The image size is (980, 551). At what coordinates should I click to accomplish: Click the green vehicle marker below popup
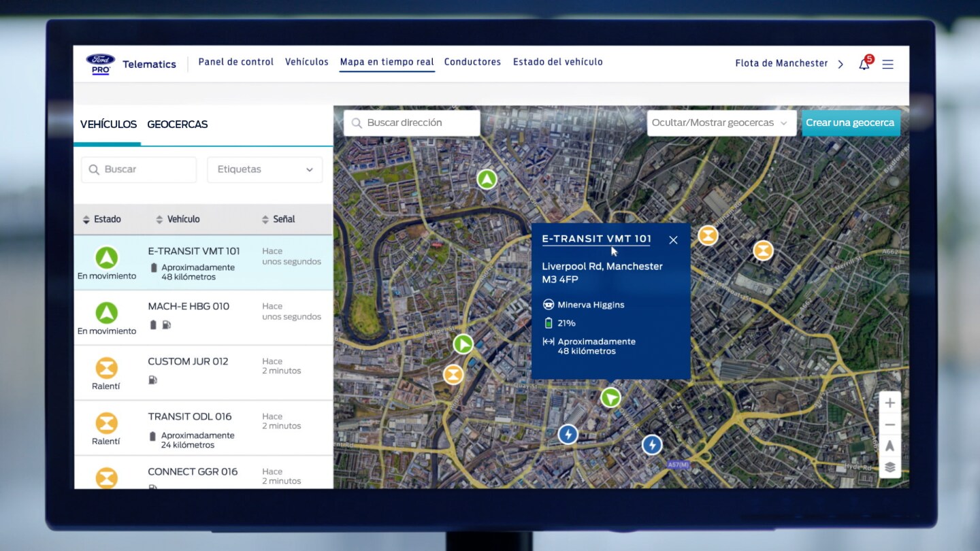pyautogui.click(x=610, y=397)
